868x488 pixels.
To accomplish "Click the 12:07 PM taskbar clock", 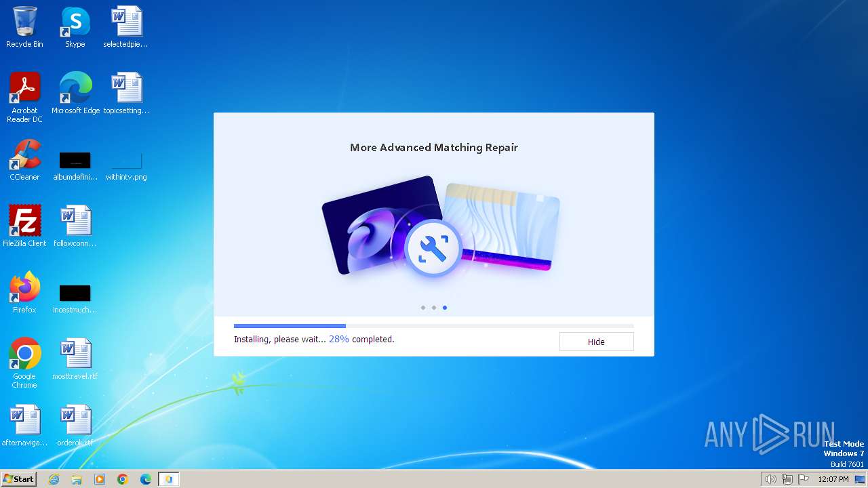I will [x=833, y=479].
